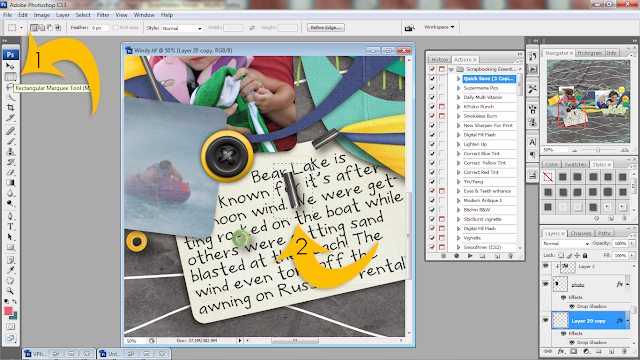Expand the Smokeless Burn action
640x360 pixels.
(x=458, y=116)
